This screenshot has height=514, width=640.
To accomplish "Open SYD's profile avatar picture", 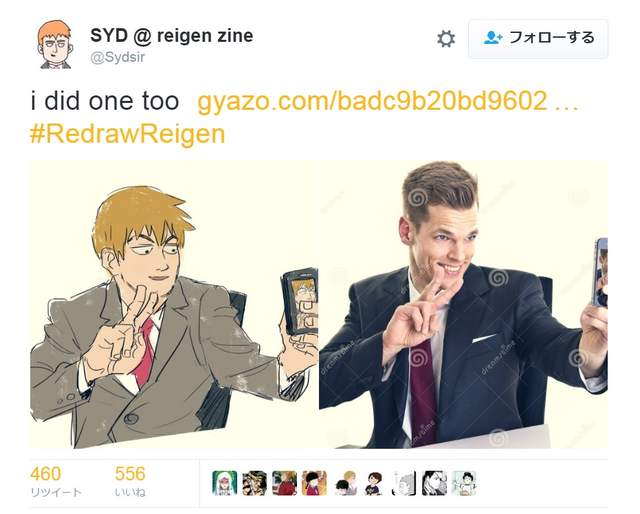I will point(56,44).
